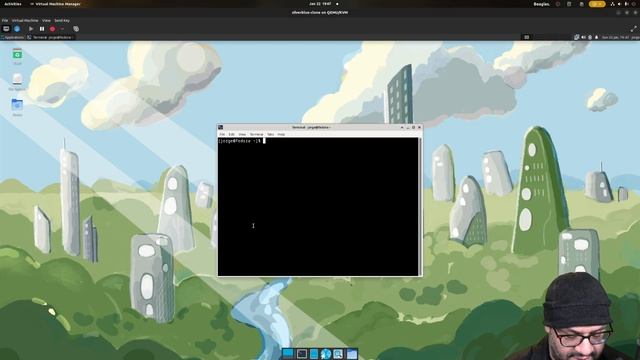Viewport: 640px width, 360px height.
Task: Open guest power manager tray icon
Action: pos(590,37)
